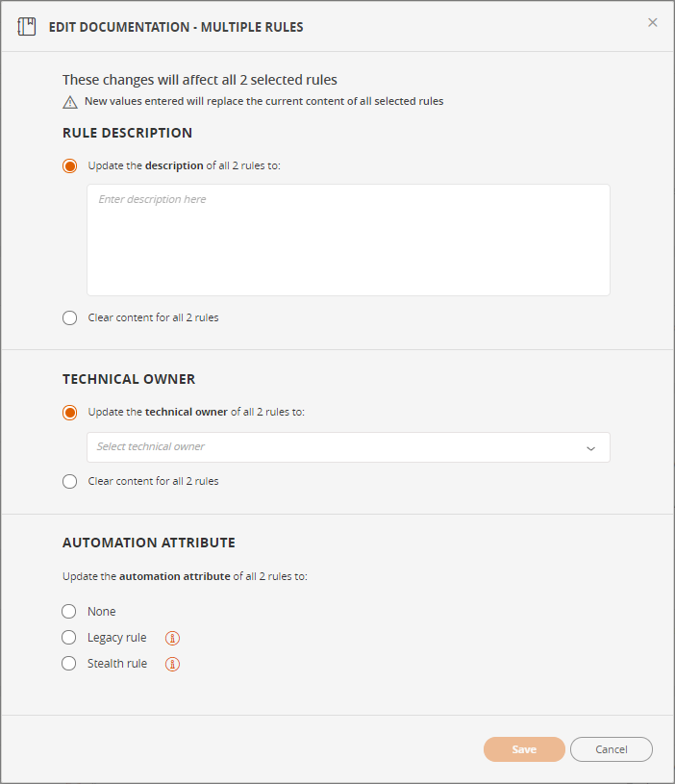The image size is (675, 784).
Task: Click the Rule Description section heading
Action: pyautogui.click(x=127, y=133)
